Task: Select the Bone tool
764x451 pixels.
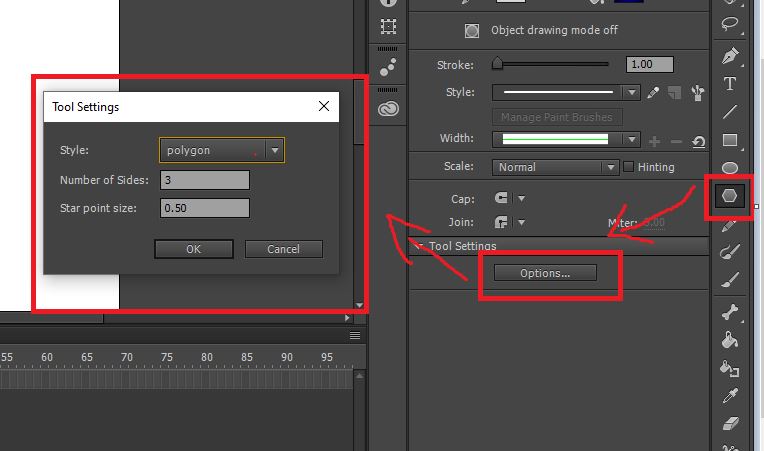Action: pos(729,312)
